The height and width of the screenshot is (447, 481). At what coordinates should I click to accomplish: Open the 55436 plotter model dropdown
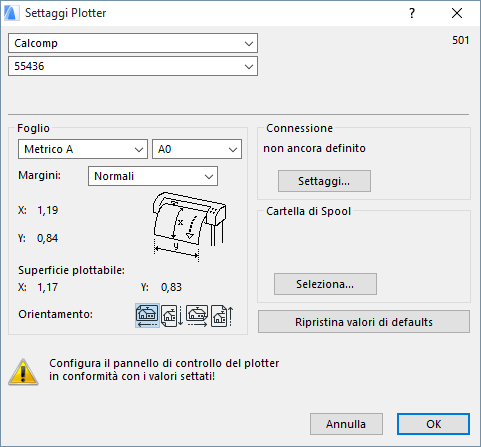[133, 66]
